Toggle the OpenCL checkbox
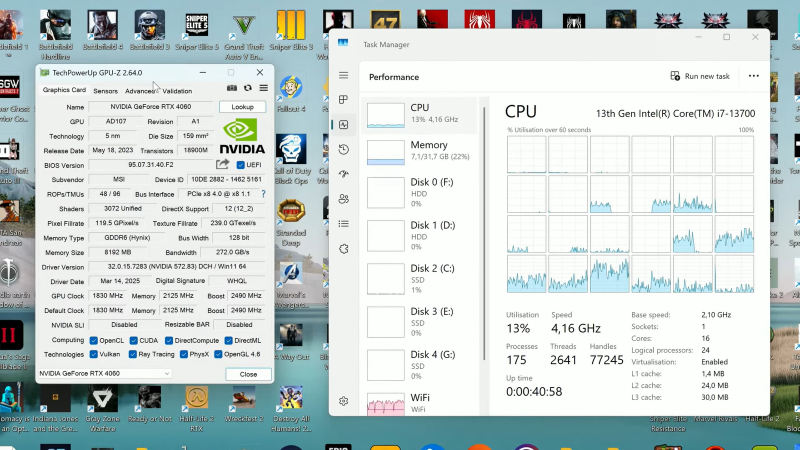Image resolution: width=800 pixels, height=450 pixels. coord(93,340)
